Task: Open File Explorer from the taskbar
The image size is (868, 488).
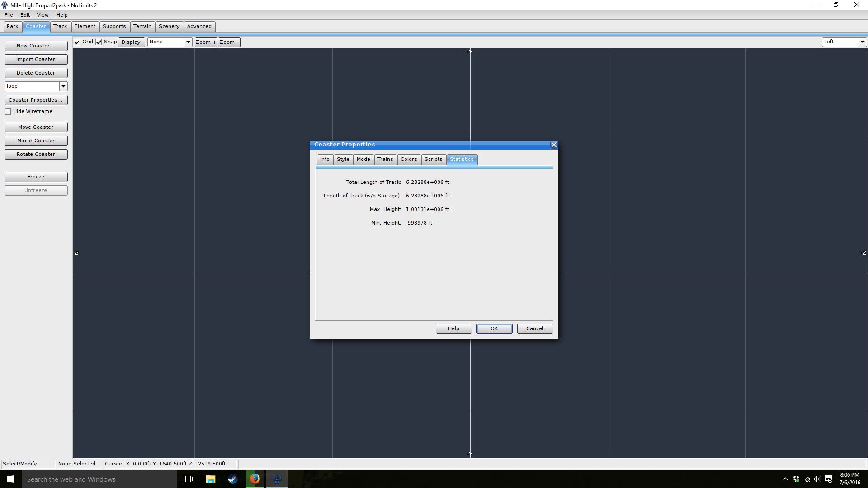Action: coord(210,479)
